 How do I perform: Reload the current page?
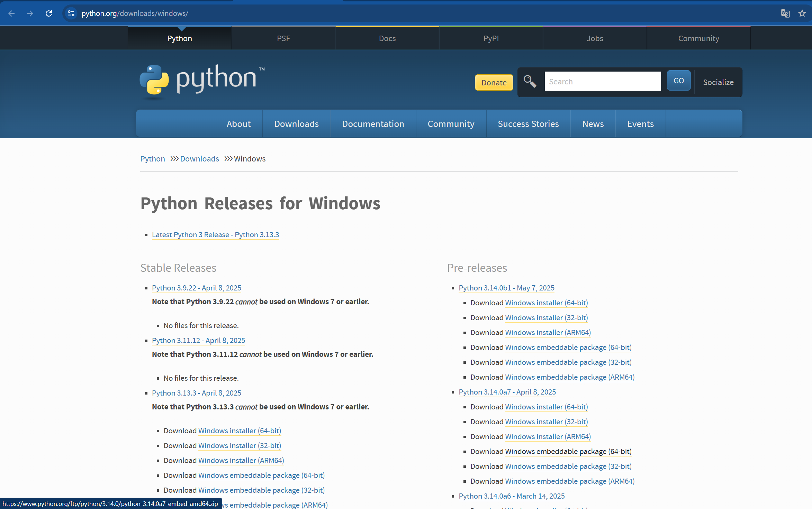coord(49,13)
